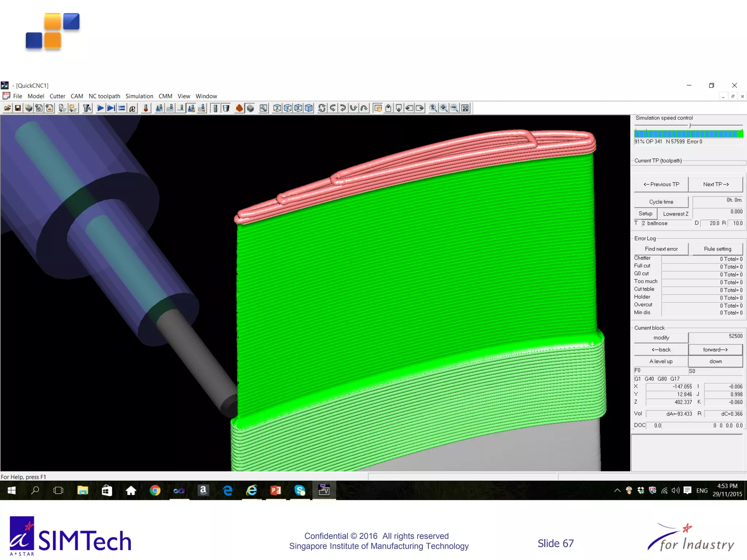
Task: Open the NC toolpath menu
Action: coord(104,96)
